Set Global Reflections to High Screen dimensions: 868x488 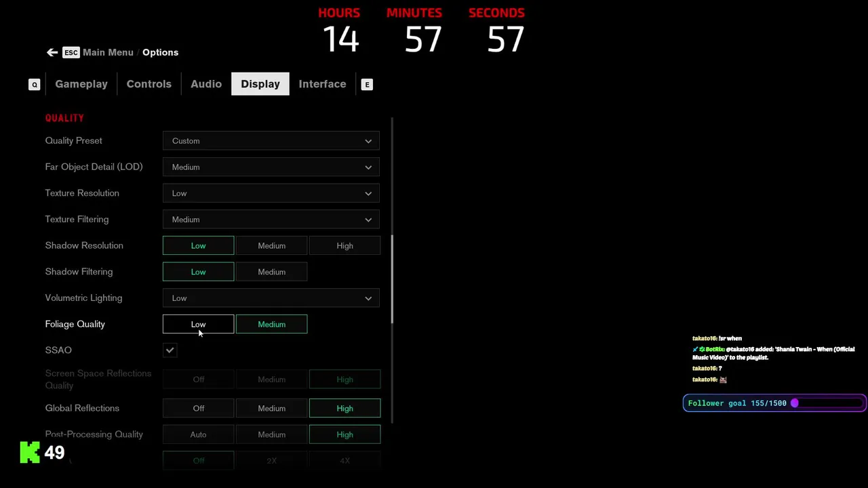pyautogui.click(x=344, y=408)
